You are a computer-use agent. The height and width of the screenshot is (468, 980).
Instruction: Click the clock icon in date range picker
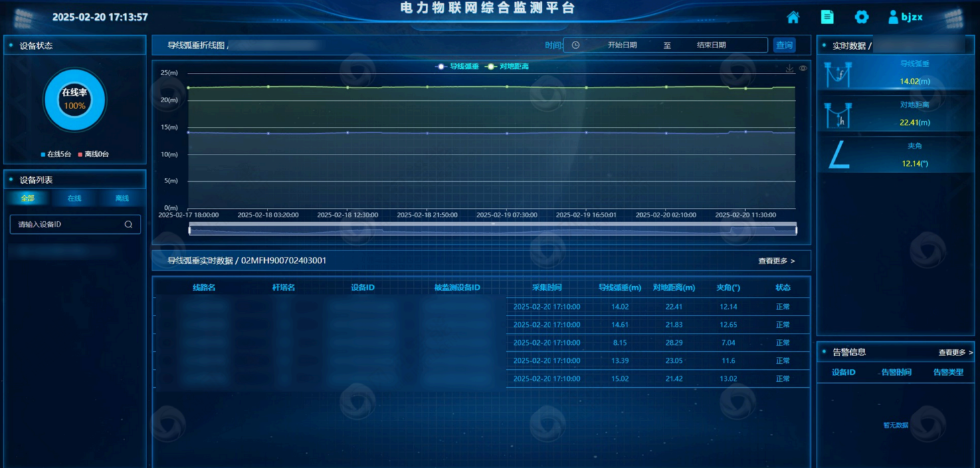pyautogui.click(x=575, y=45)
